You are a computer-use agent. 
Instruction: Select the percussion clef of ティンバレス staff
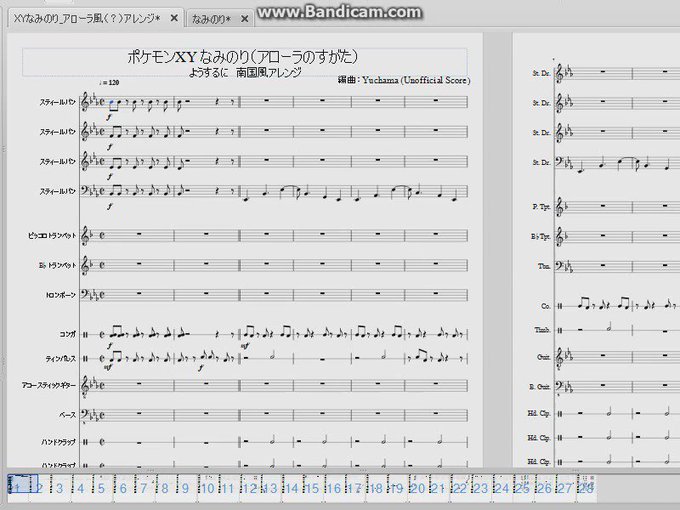pyautogui.click(x=85, y=359)
